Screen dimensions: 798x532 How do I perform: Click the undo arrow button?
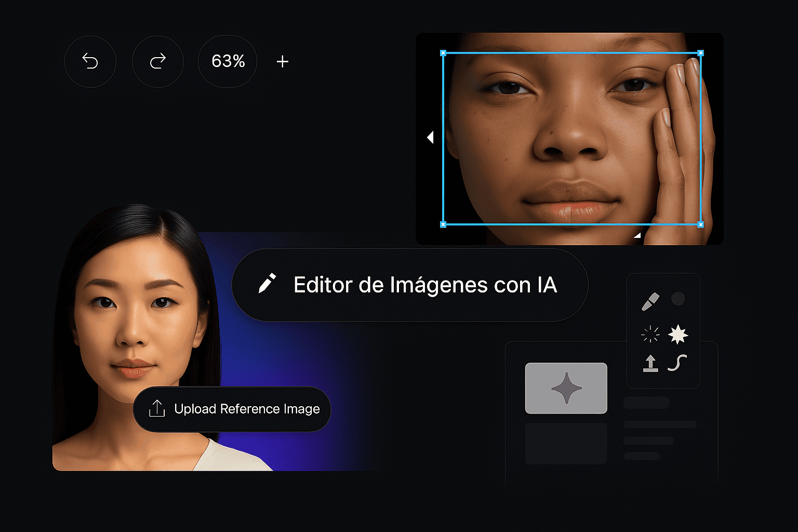[90, 61]
